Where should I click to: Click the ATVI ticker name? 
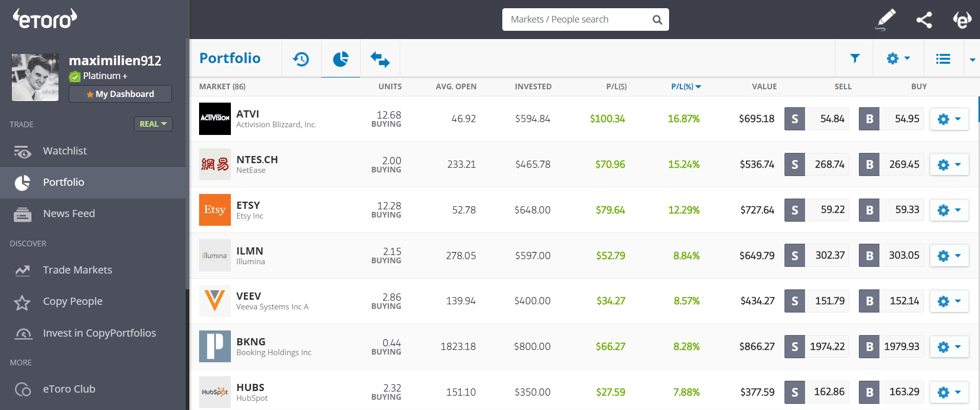pos(248,114)
